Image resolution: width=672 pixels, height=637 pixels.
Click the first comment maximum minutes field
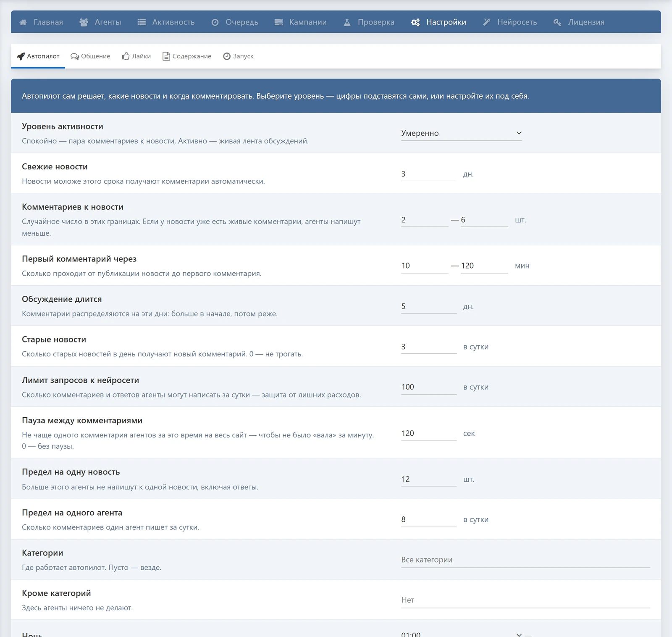484,266
